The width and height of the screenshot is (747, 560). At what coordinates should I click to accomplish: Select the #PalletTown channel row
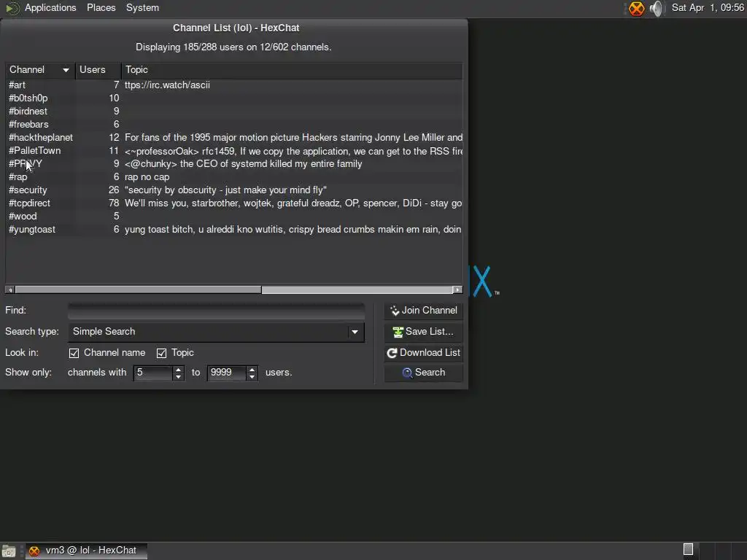[x=233, y=150]
